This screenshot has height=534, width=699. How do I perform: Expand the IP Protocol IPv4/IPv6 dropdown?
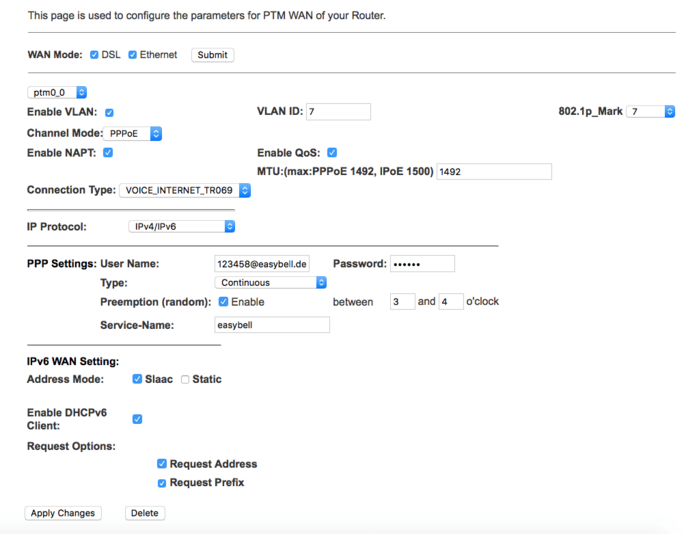[x=182, y=226]
